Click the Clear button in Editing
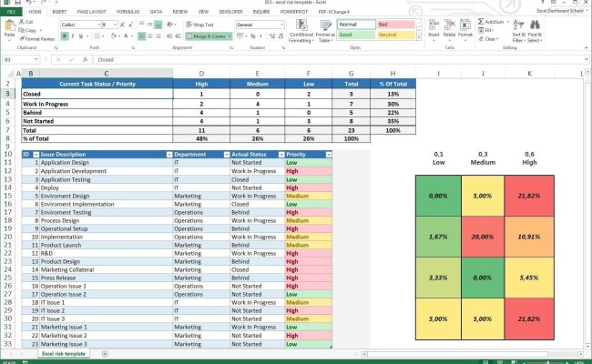The width and height of the screenshot is (592, 364). coord(488,39)
